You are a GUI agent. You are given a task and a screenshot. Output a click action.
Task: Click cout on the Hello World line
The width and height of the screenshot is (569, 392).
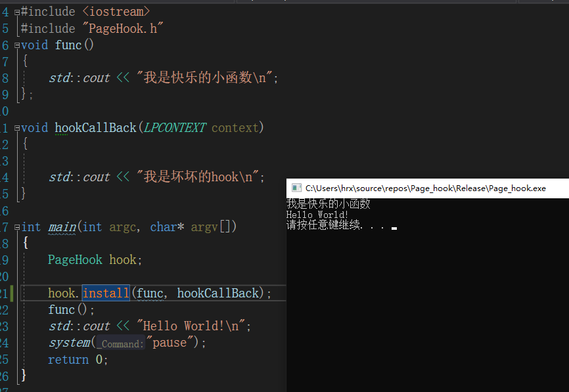[x=96, y=326]
